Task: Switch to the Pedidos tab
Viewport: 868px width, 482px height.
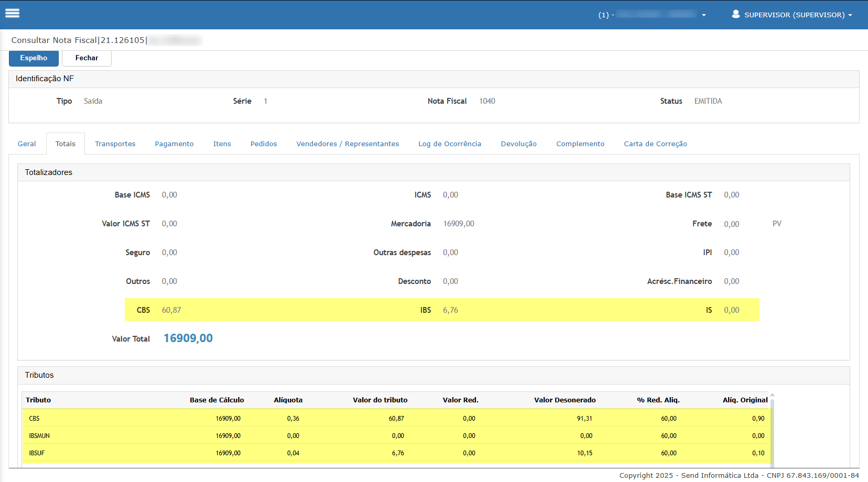Action: click(x=263, y=144)
